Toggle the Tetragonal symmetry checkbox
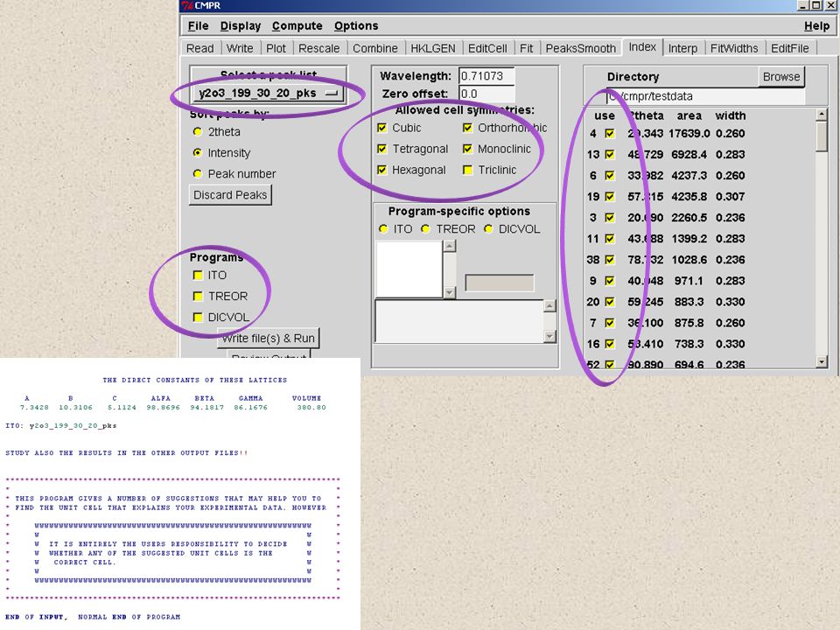 pyautogui.click(x=382, y=149)
